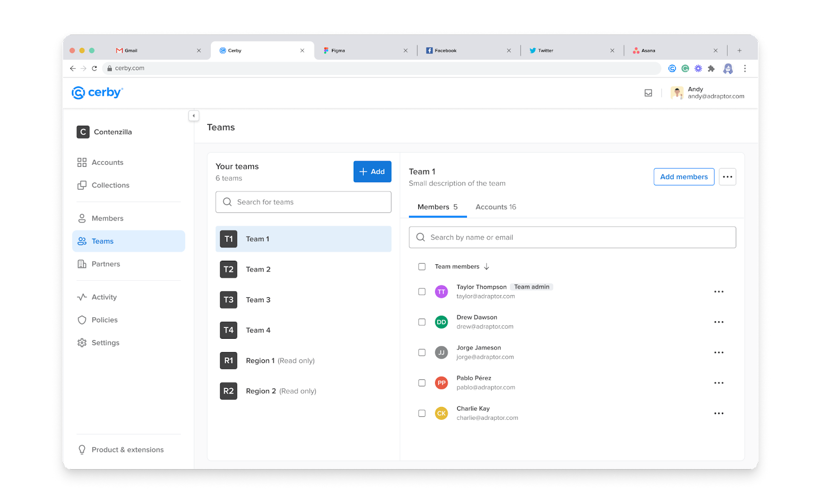Check Jorge Jameson's checkbox
Image resolution: width=821 pixels, height=504 pixels.
tap(422, 353)
